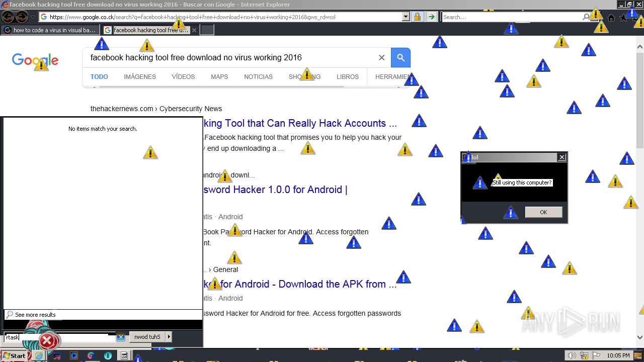
Task: Go back with Internet Explorer back arrow
Action: pos(8,17)
